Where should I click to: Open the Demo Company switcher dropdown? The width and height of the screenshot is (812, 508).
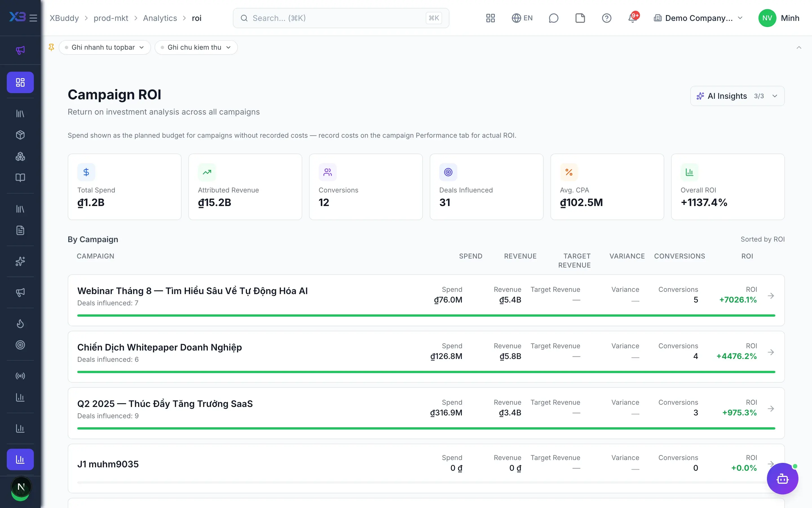(x=699, y=18)
